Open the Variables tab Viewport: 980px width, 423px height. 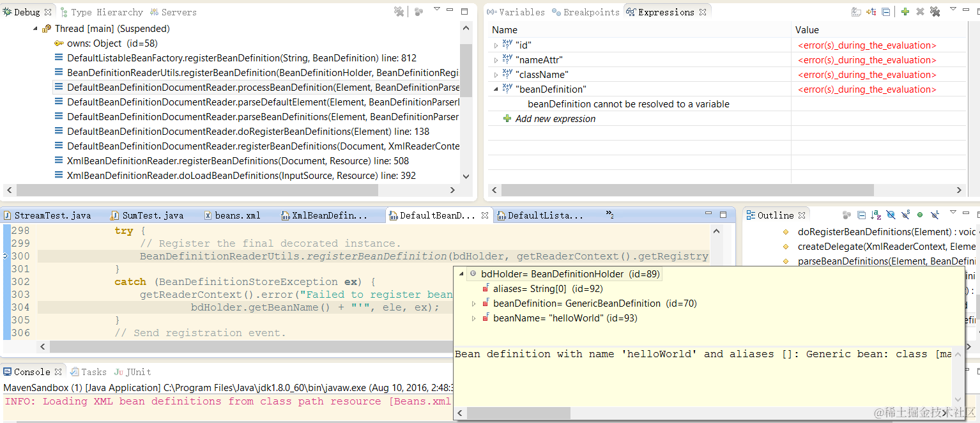coord(516,12)
